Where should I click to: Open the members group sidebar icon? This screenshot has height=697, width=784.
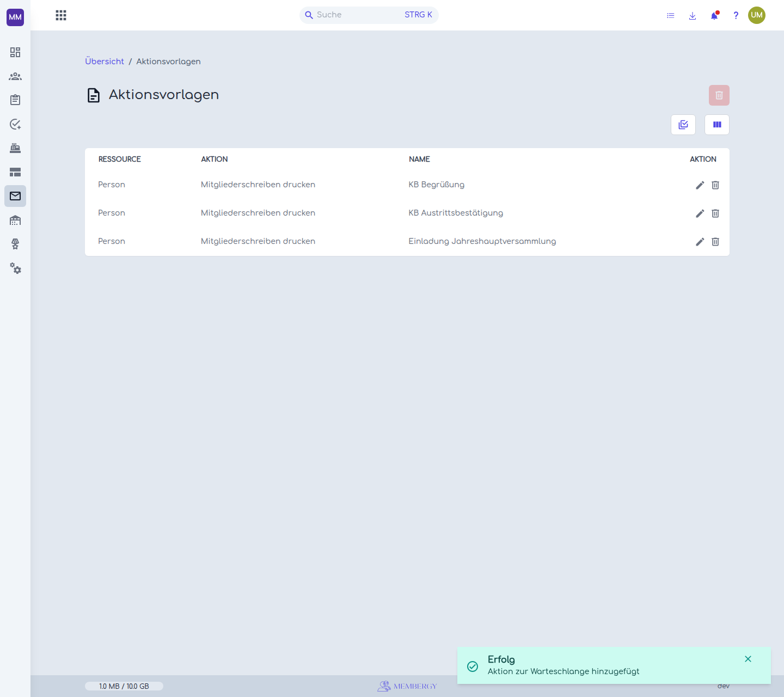coord(15,76)
